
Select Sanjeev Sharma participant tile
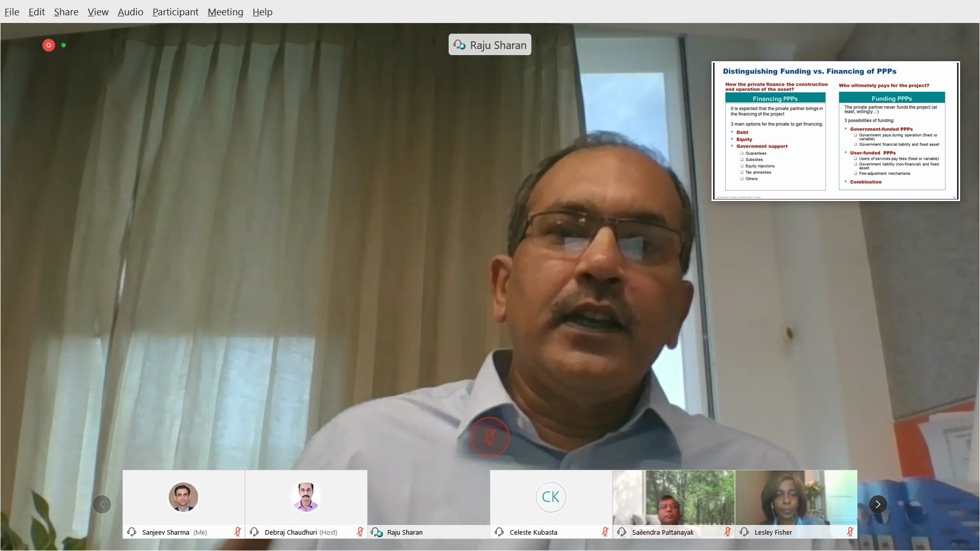pyautogui.click(x=183, y=504)
